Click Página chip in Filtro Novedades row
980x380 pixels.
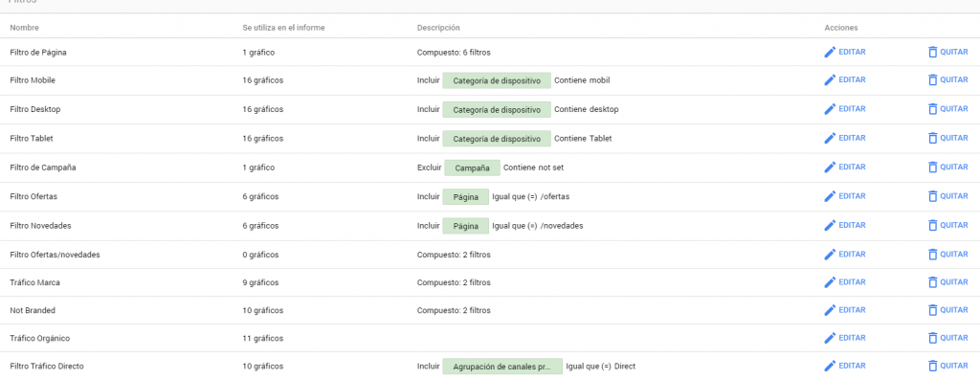pos(466,226)
